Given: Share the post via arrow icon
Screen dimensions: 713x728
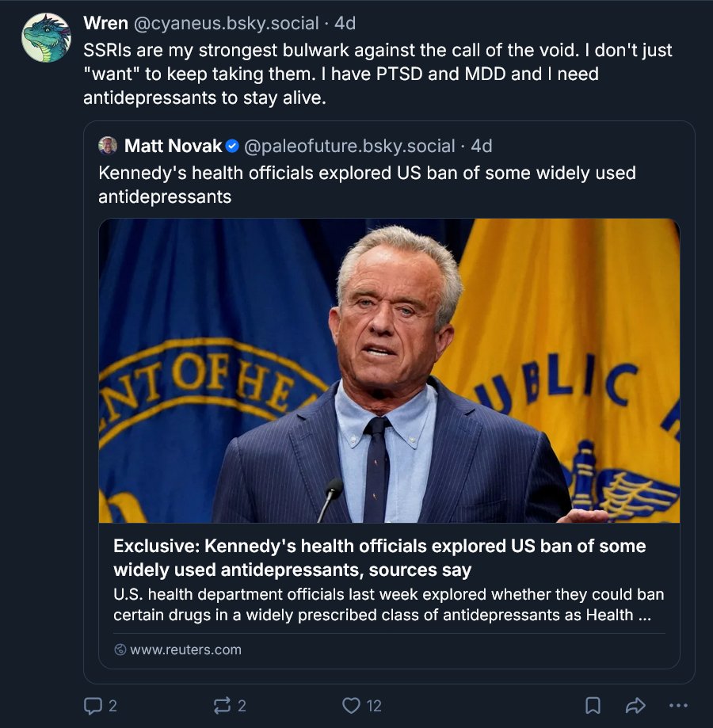Looking at the screenshot, I should click(x=635, y=706).
